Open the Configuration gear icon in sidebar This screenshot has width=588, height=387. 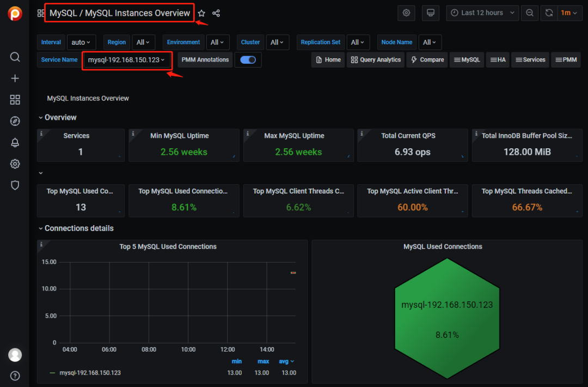click(15, 164)
